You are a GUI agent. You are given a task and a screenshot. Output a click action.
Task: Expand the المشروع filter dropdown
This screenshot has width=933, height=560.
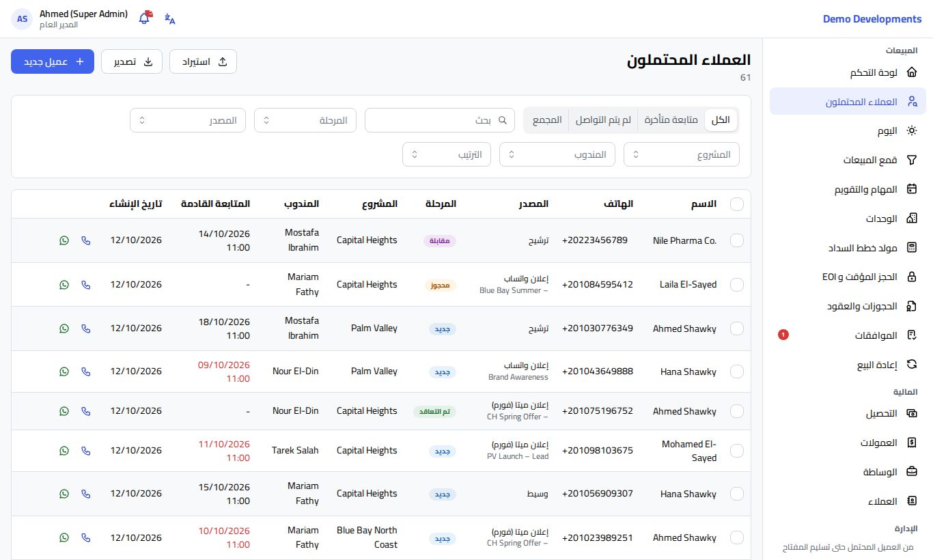coord(682,154)
